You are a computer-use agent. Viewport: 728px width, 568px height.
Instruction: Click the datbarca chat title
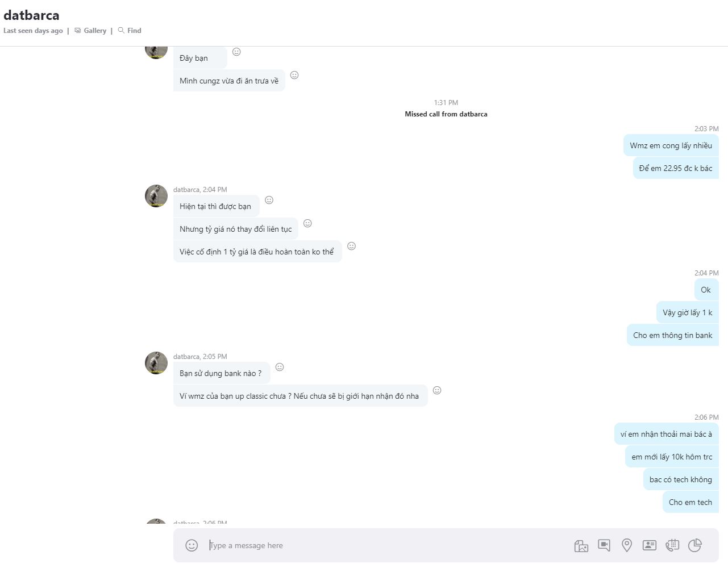coord(31,15)
